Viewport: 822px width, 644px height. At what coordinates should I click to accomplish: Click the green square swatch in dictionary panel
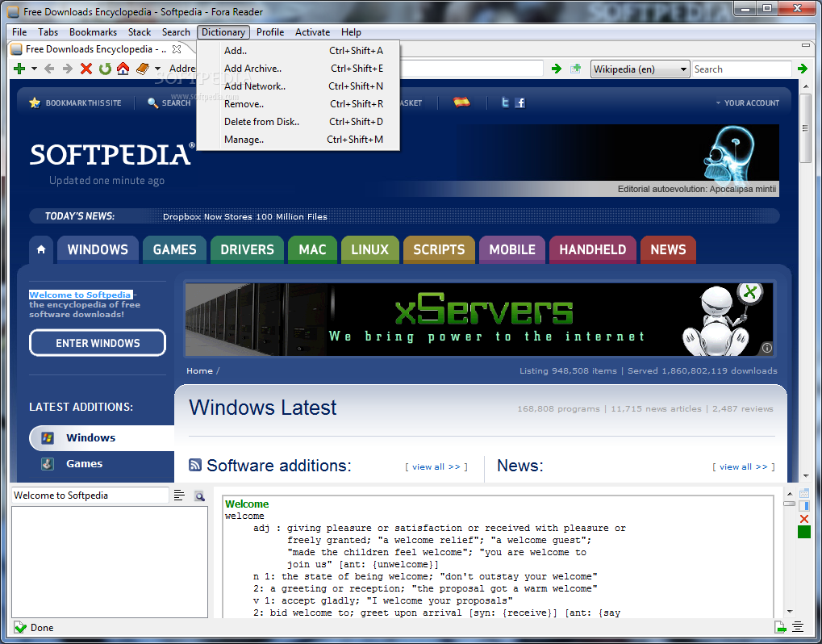[804, 532]
